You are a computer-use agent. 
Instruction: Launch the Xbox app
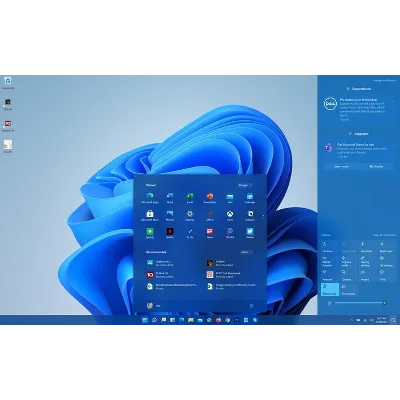coord(230,216)
